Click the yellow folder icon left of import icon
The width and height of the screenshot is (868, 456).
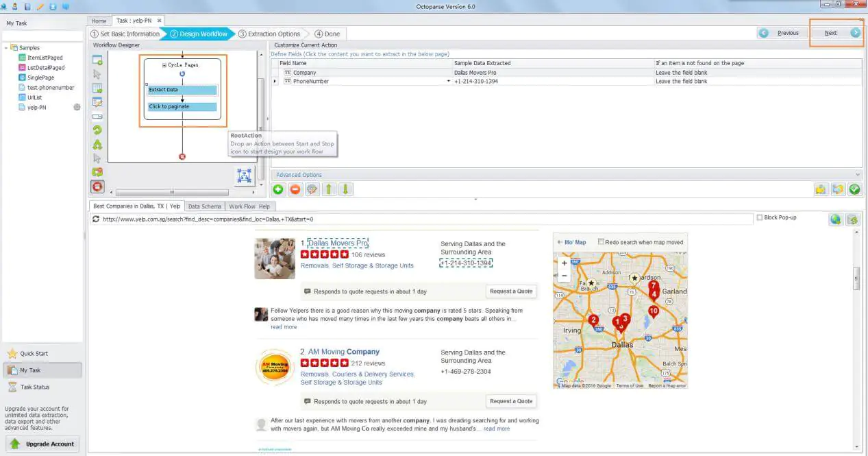pyautogui.click(x=820, y=189)
